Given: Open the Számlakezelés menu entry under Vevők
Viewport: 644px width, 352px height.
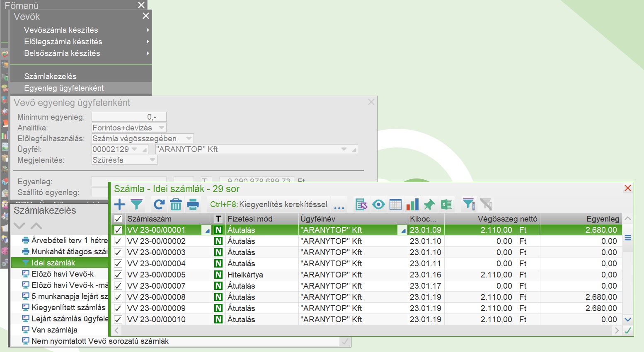Looking at the screenshot, I should (x=50, y=76).
